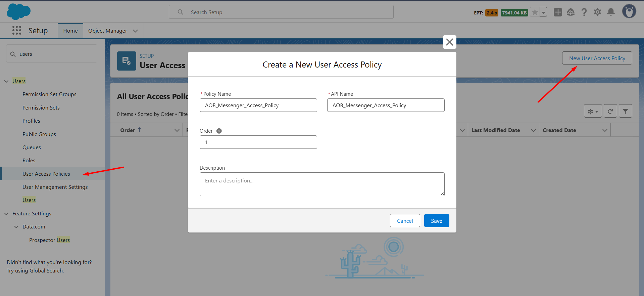Click into the Quick Find users box

(52, 54)
